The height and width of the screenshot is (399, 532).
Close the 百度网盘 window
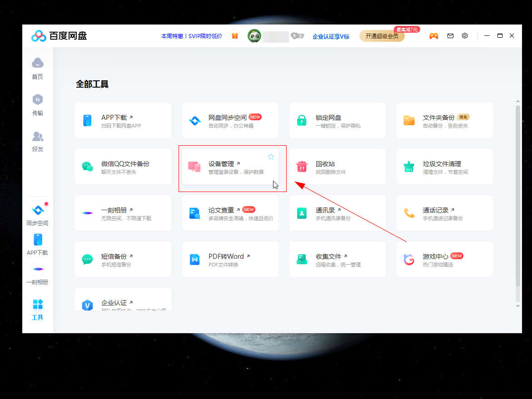click(512, 35)
